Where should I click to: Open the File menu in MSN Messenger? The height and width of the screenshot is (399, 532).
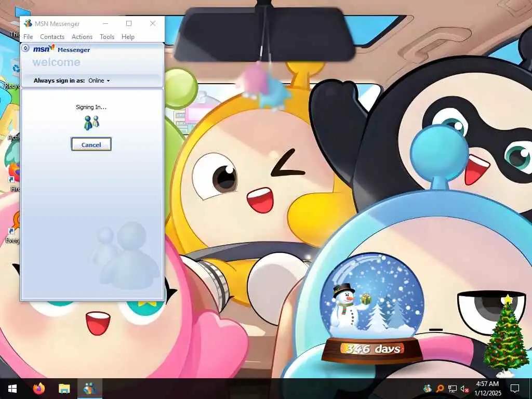pyautogui.click(x=28, y=37)
